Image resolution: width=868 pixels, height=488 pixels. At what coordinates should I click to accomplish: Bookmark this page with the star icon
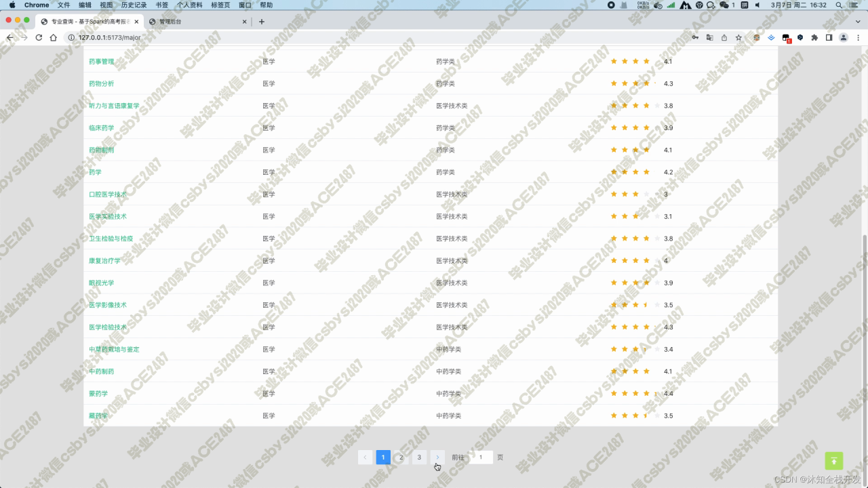(738, 37)
